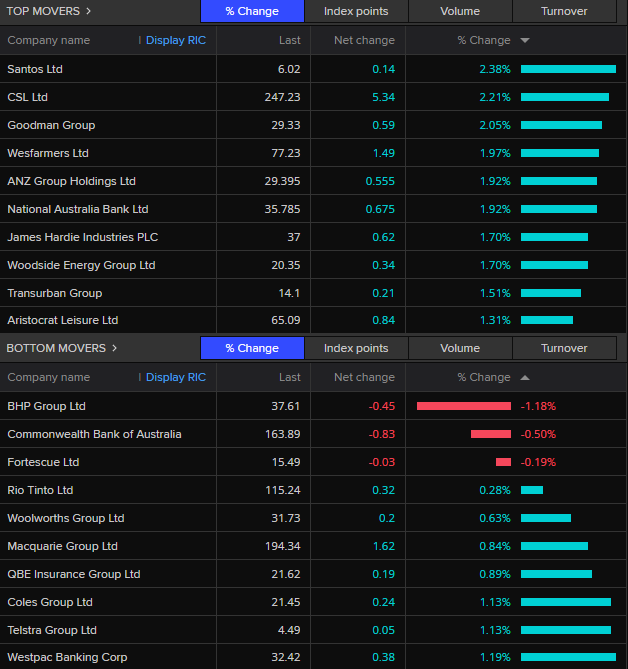The width and height of the screenshot is (628, 669).
Task: Sort Bottom Movers by Company name header
Action: [49, 377]
